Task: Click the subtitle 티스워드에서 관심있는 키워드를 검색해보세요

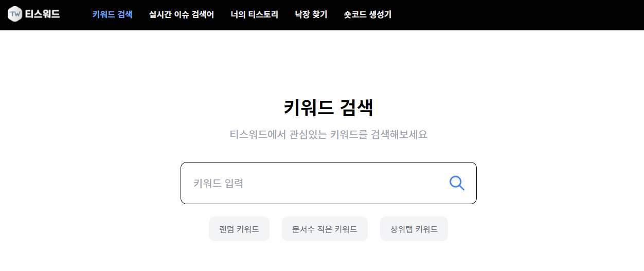Action: [x=329, y=135]
